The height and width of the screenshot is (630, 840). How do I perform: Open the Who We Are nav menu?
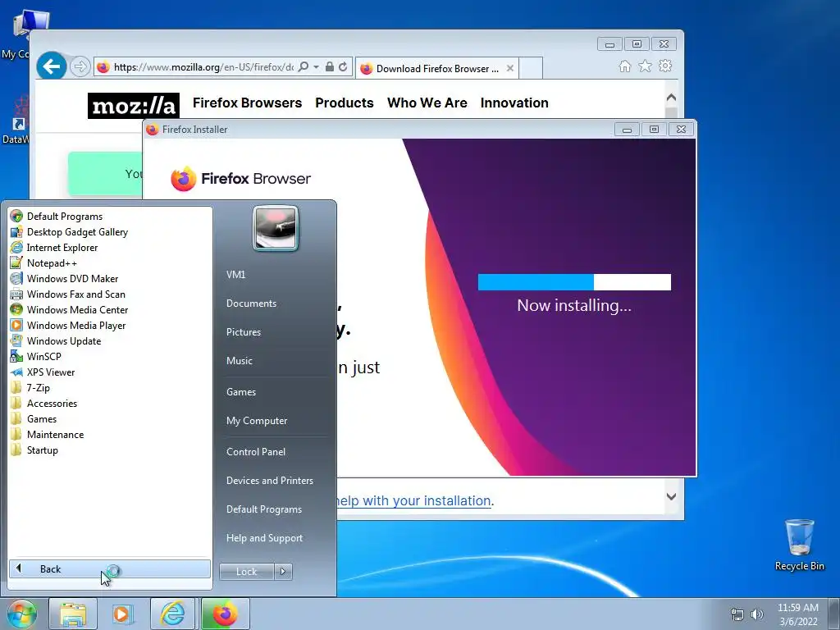point(427,103)
